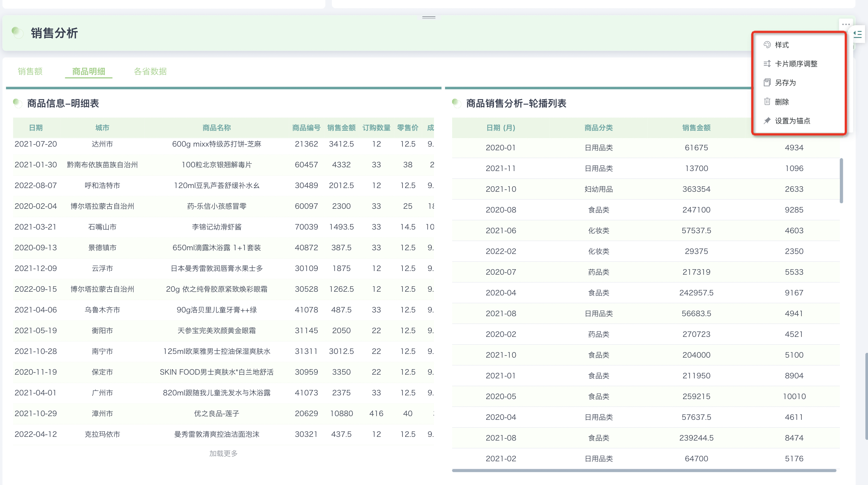Viewport: 868px width, 485px height.
Task: Click 加载更多 to load more rows
Action: [x=223, y=453]
